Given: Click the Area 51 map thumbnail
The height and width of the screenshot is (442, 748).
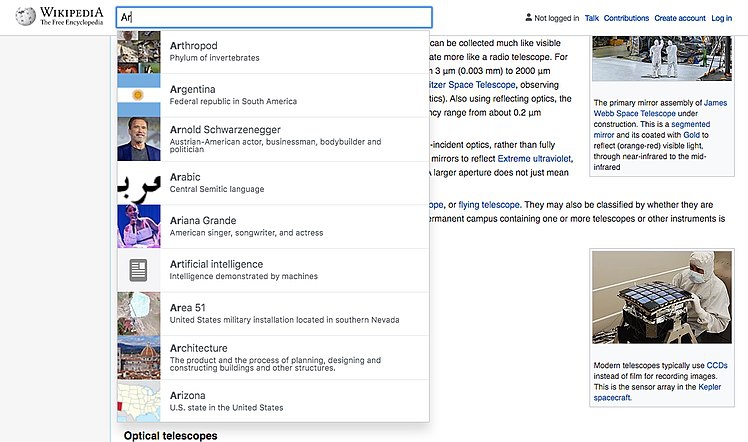Looking at the screenshot, I should pos(138,313).
